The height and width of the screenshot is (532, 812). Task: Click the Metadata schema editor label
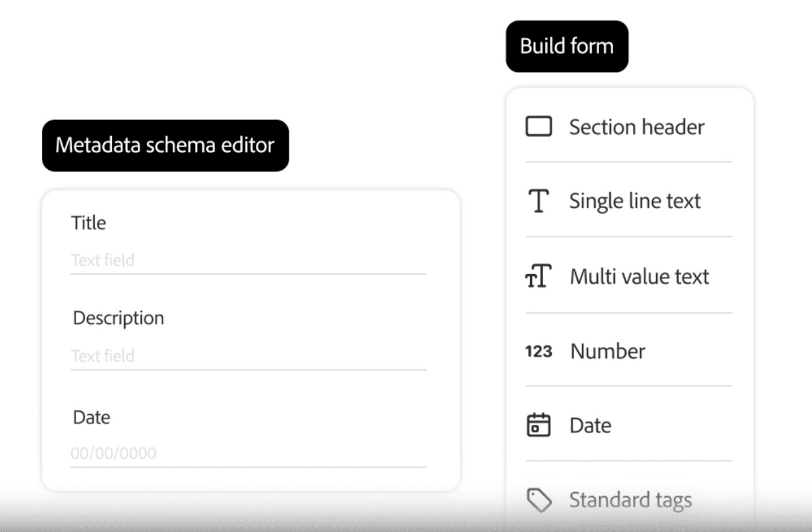pyautogui.click(x=165, y=146)
